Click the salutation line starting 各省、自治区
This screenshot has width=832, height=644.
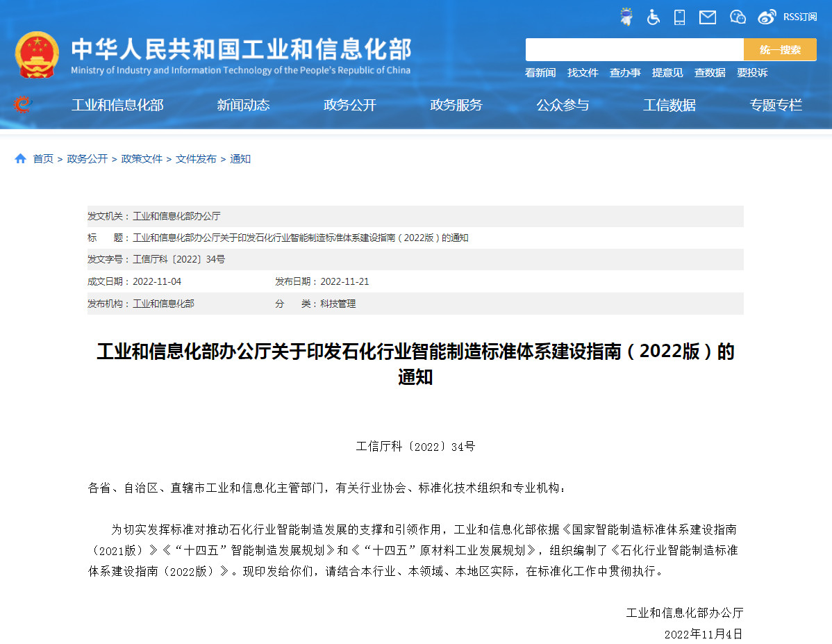[x=326, y=488]
